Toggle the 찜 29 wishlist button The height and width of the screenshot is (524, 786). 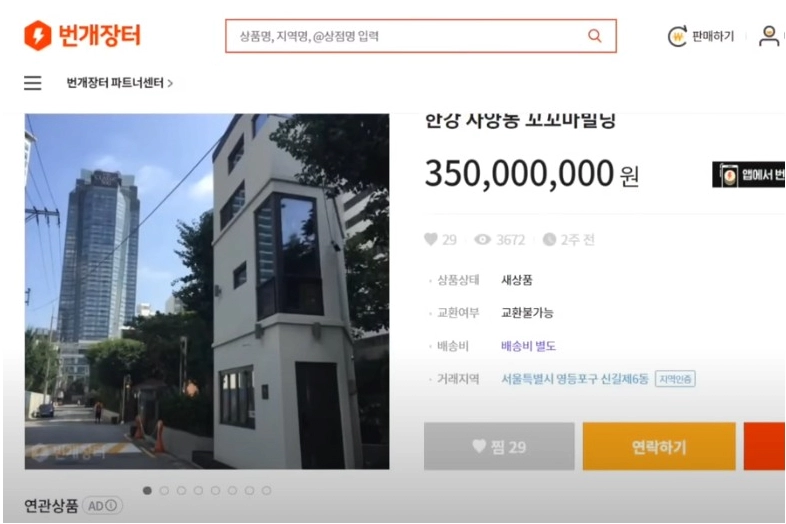coord(499,446)
